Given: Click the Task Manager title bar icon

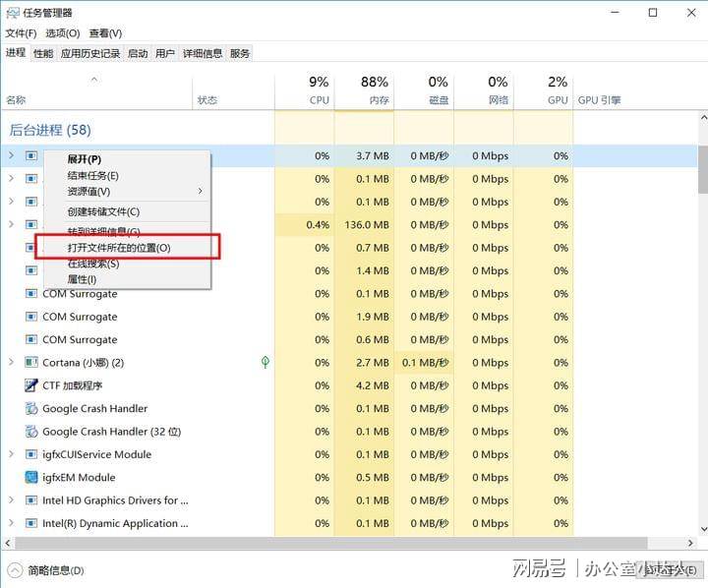Looking at the screenshot, I should 13,13.
